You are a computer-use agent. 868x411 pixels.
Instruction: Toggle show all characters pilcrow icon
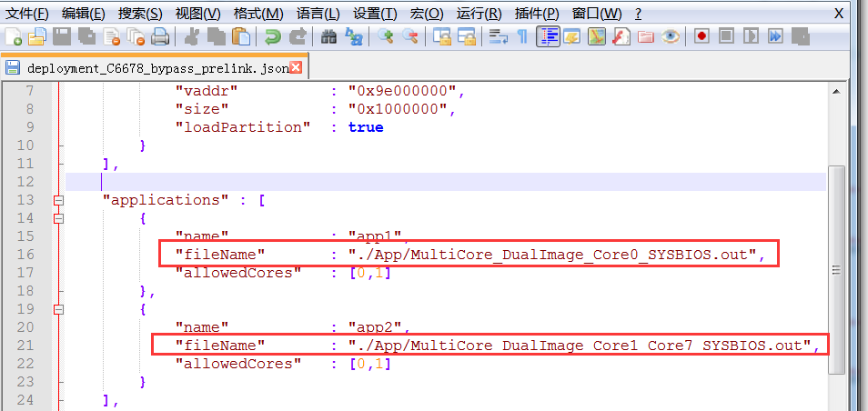(522, 37)
